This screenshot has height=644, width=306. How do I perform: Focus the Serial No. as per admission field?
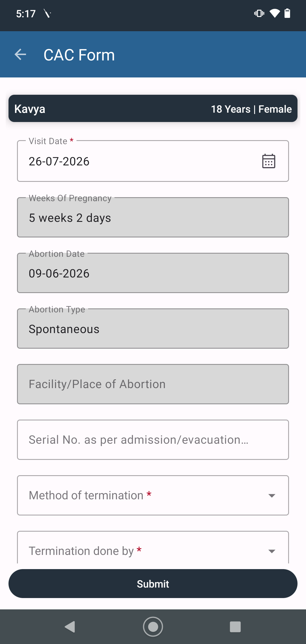153,440
